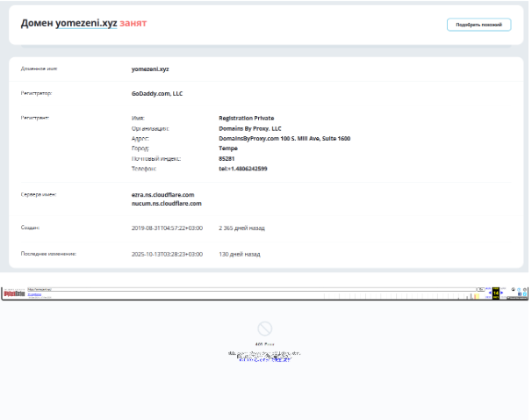Jump to the previous year capture link
This screenshot has width=532, height=420.
[x=488, y=298]
